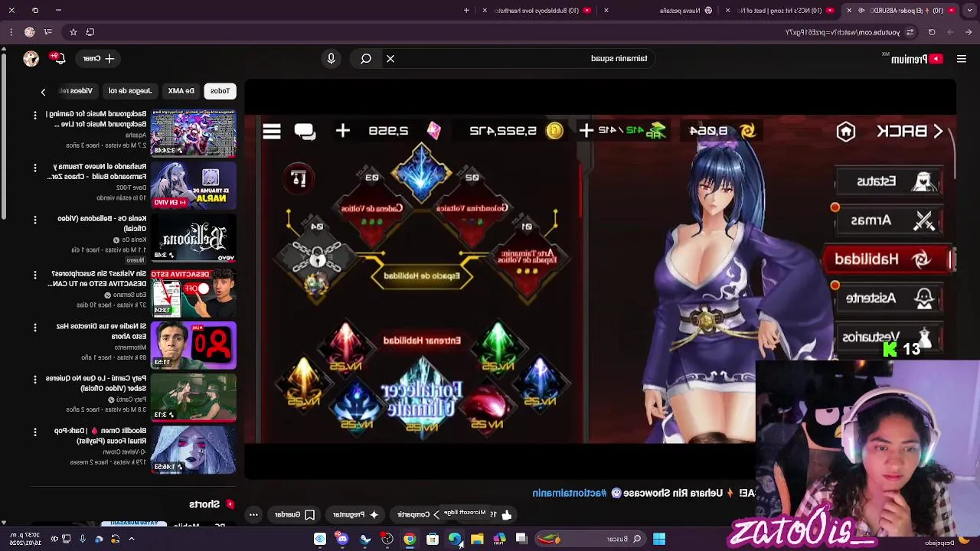Viewport: 980px width, 551px height.
Task: Click the video player showing the Habilidad screen
Action: tap(599, 279)
